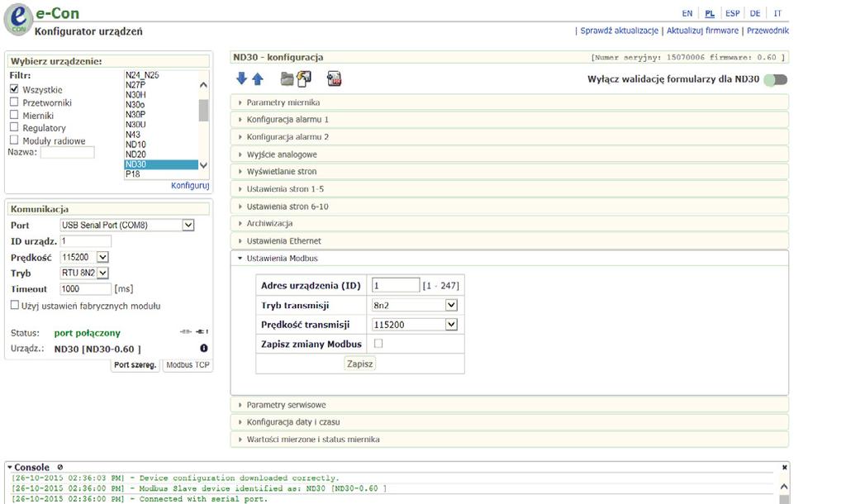Viewport: 846px width, 504px height.
Task: Click the blue up-arrow upload configuration icon
Action: click(258, 79)
